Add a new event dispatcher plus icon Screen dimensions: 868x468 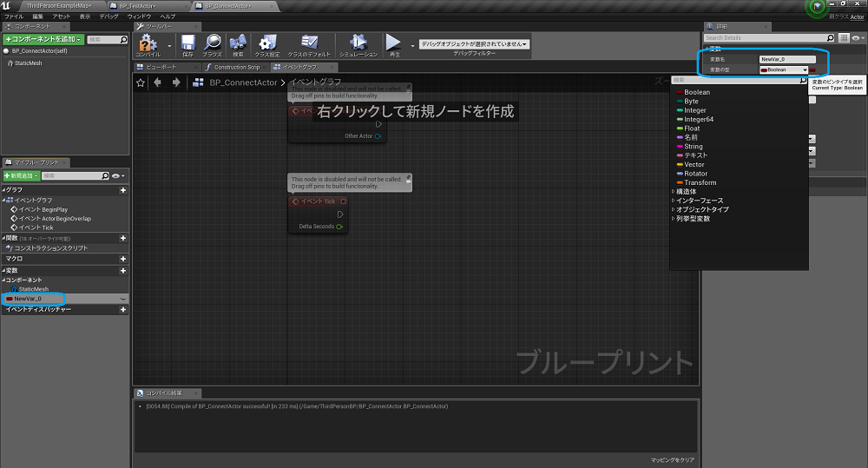[x=123, y=310]
